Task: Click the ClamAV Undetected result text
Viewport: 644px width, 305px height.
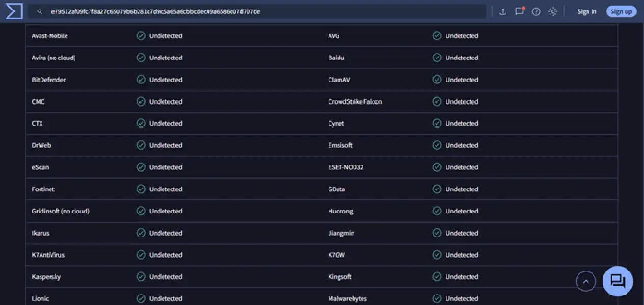Action: click(462, 80)
